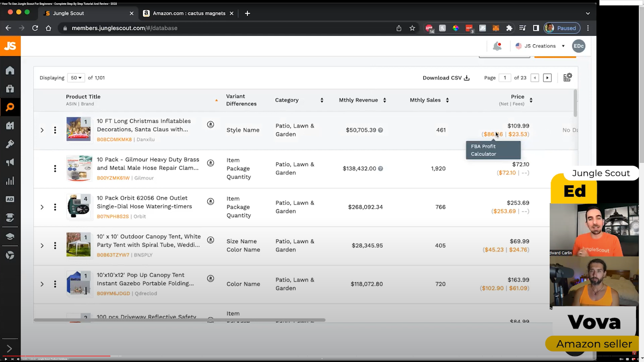Click the megaphone icon in sidebar
Screen dimensions: 644x362
point(10,162)
